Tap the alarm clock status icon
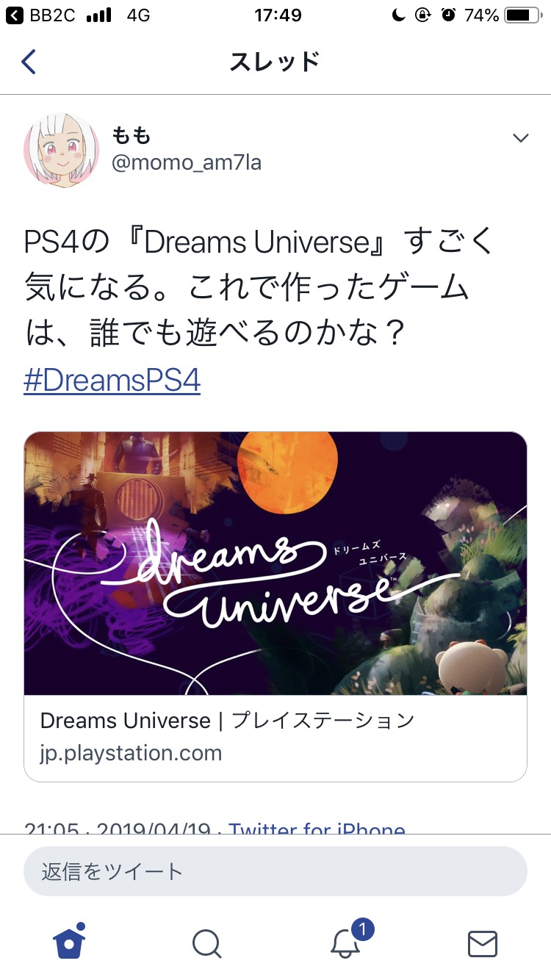The width and height of the screenshot is (551, 980). pos(448,15)
